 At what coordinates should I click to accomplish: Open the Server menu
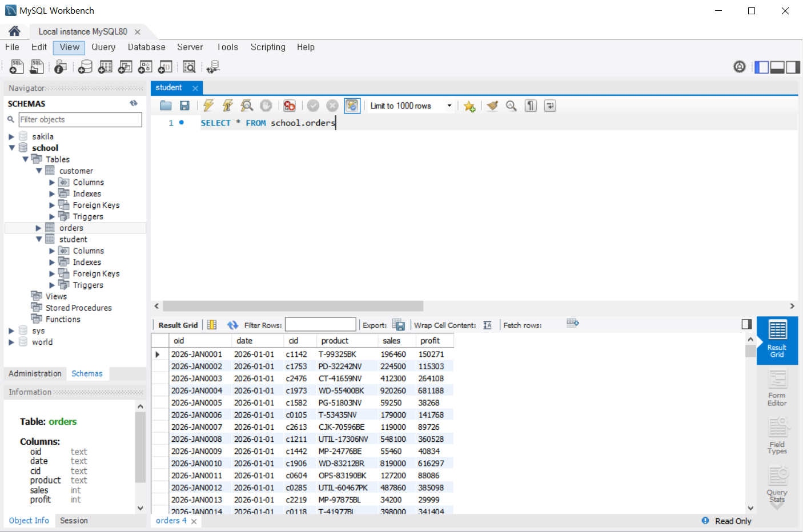tap(190, 47)
